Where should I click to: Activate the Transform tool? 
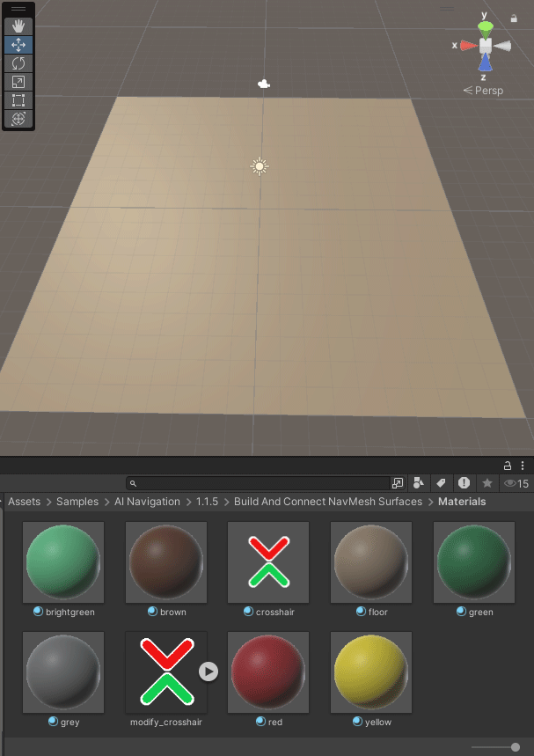[x=18, y=119]
